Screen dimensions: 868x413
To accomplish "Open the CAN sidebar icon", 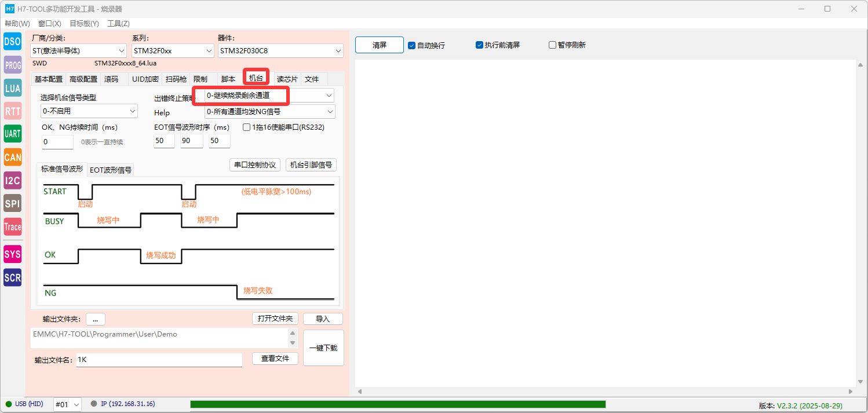I will click(13, 157).
